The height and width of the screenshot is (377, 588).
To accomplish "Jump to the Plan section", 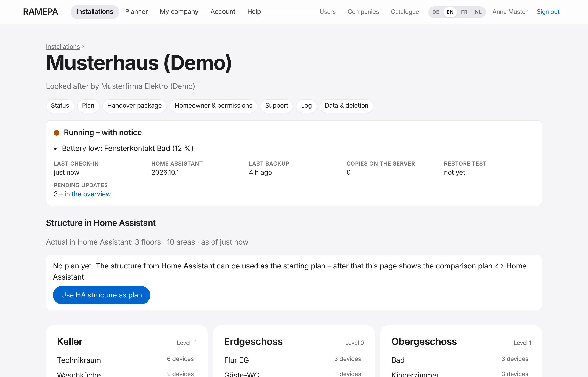I will tap(88, 106).
